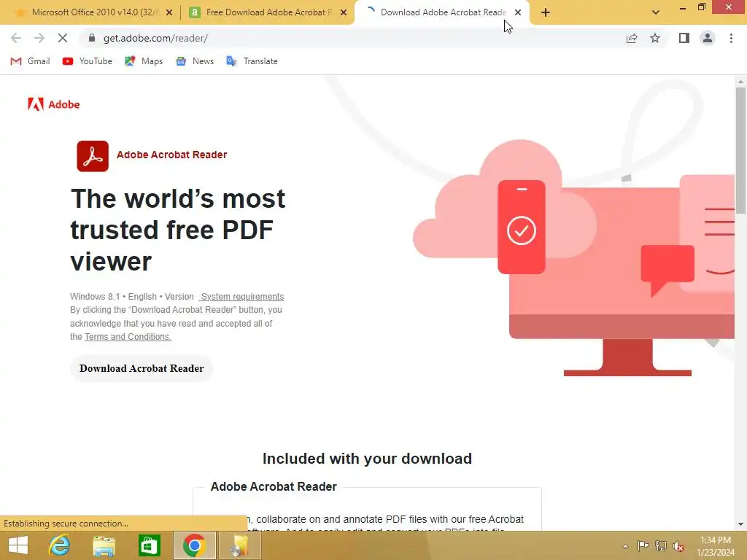Open Chrome three-dot menu

pyautogui.click(x=731, y=38)
